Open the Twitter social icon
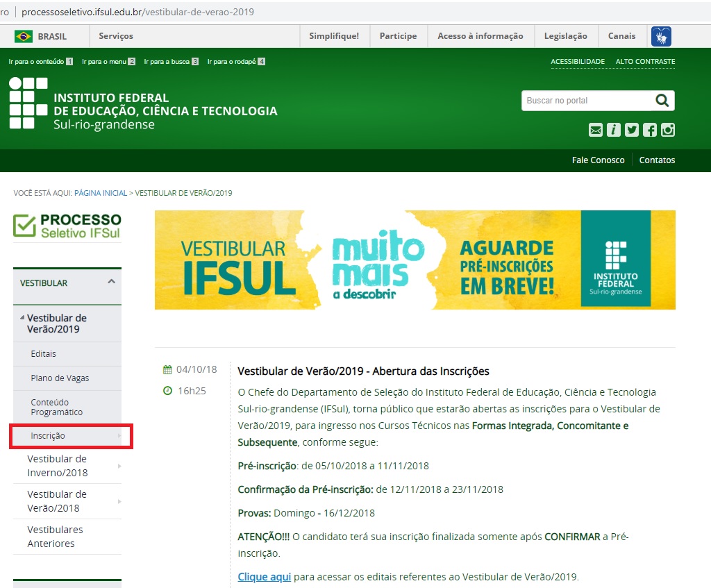Screen dimensions: 711x588 [x=632, y=130]
